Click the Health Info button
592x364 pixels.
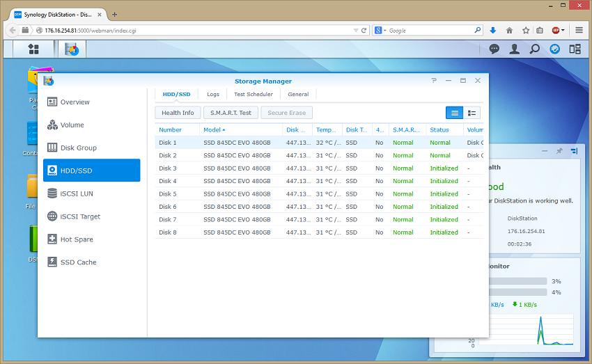178,113
